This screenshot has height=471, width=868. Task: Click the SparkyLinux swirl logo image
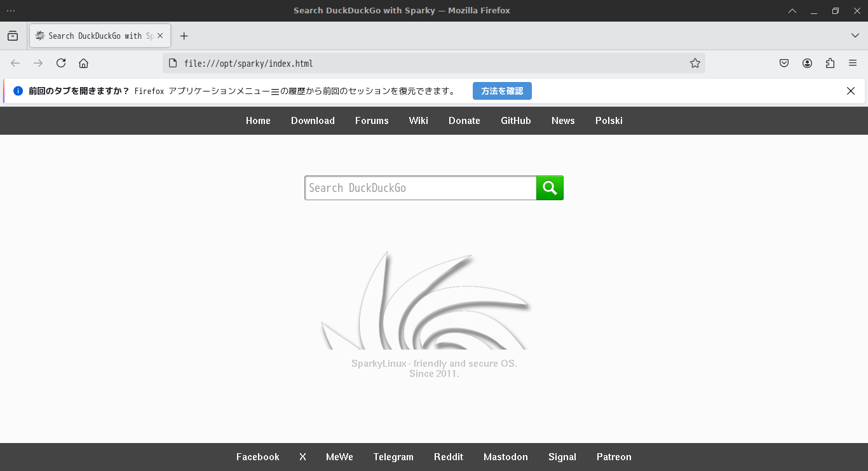tap(427, 300)
